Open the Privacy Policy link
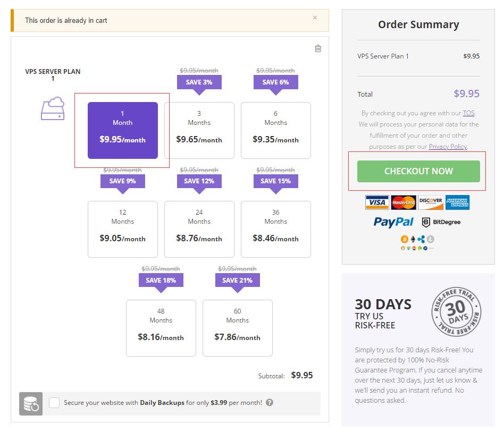504x432 pixels. [448, 147]
